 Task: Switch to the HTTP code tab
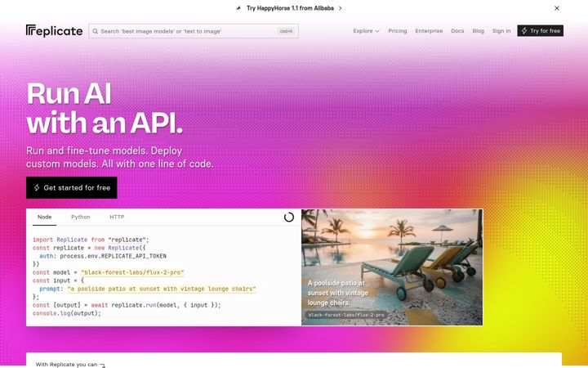pos(117,217)
